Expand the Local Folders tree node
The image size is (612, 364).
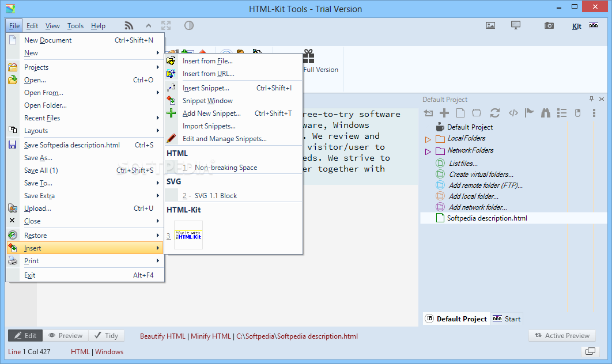pos(428,139)
